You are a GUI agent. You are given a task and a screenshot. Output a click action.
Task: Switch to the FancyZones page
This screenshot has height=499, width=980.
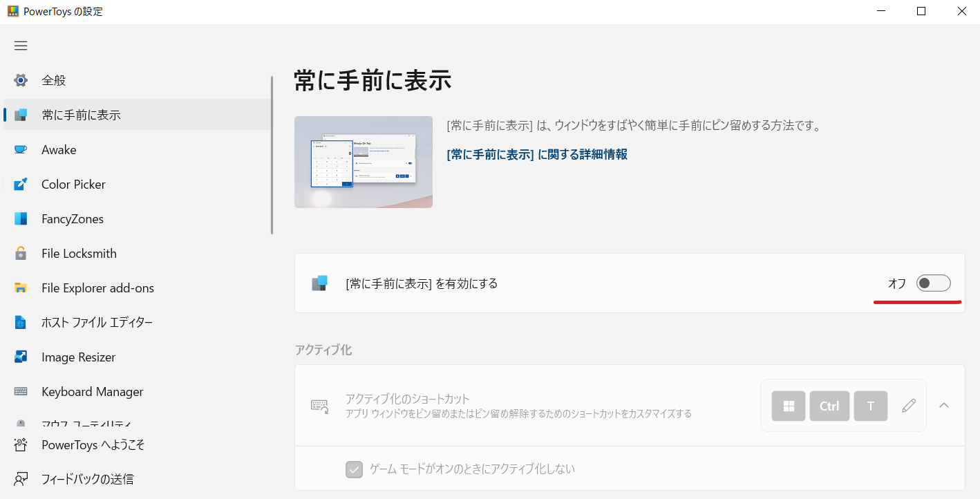pos(137,218)
